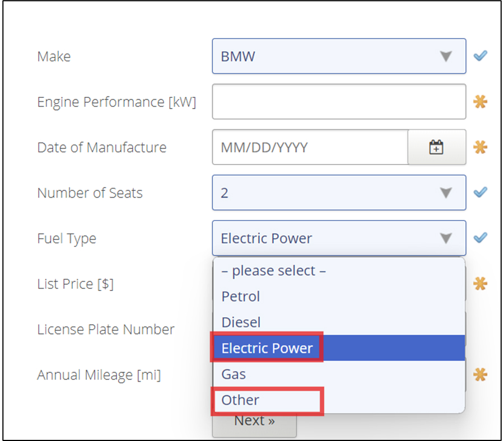Click the blue checkmark beside Fuel Type
504x441 pixels.
point(480,238)
